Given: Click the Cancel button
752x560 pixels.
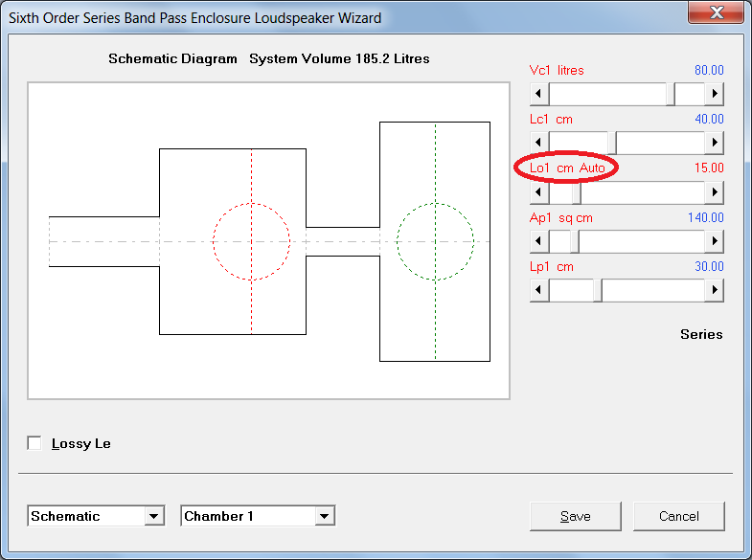Looking at the screenshot, I should coord(678,516).
